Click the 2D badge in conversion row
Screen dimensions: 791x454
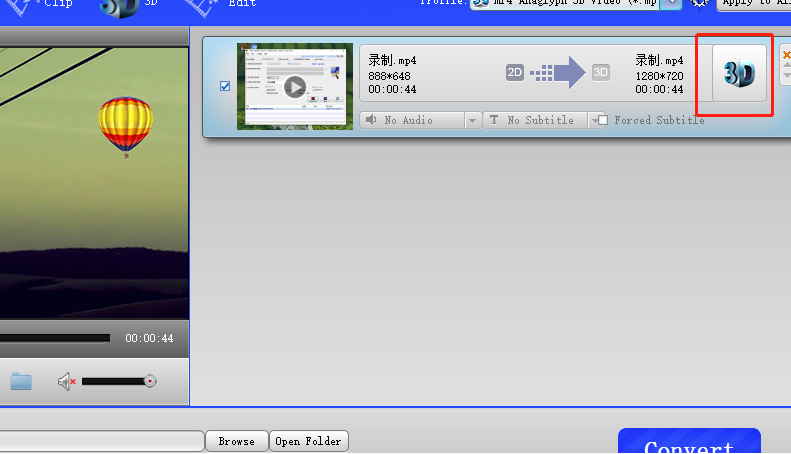coord(515,73)
